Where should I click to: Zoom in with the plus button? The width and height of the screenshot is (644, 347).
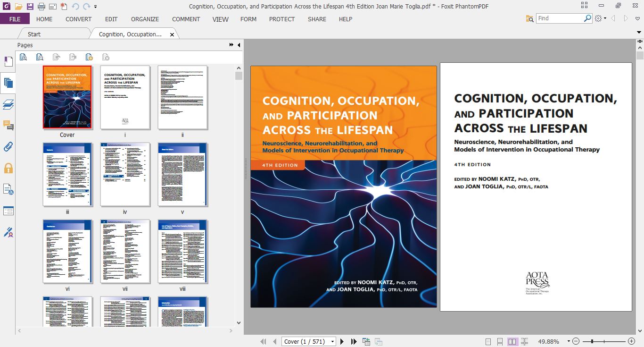631,341
